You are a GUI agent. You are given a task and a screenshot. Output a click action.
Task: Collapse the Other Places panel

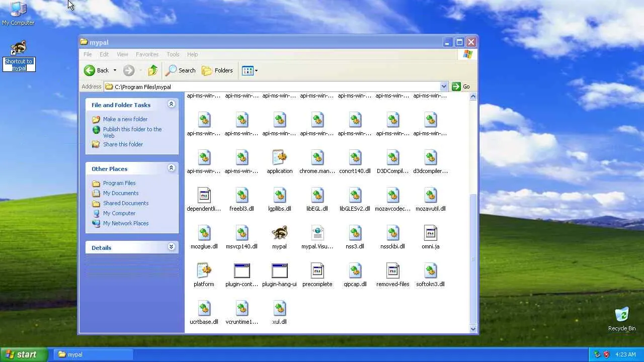[x=171, y=168]
